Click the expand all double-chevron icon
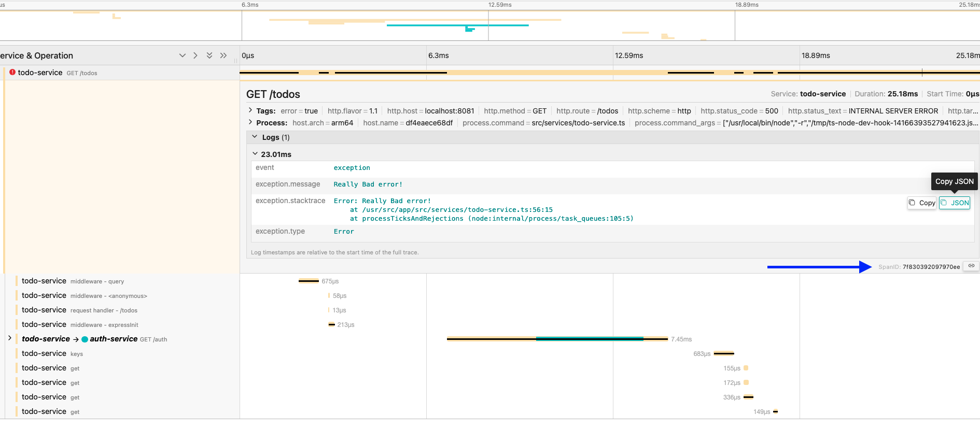Viewport: 980px width, 429px height. coord(209,55)
